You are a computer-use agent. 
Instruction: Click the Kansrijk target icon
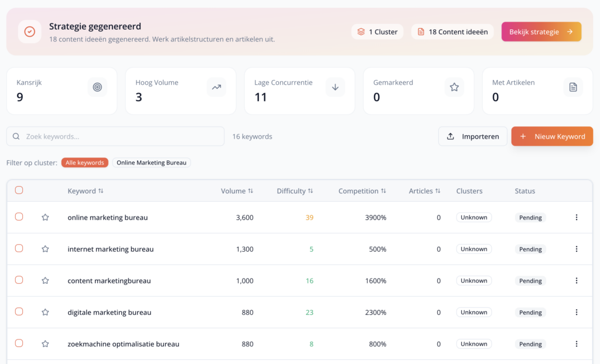(x=97, y=87)
